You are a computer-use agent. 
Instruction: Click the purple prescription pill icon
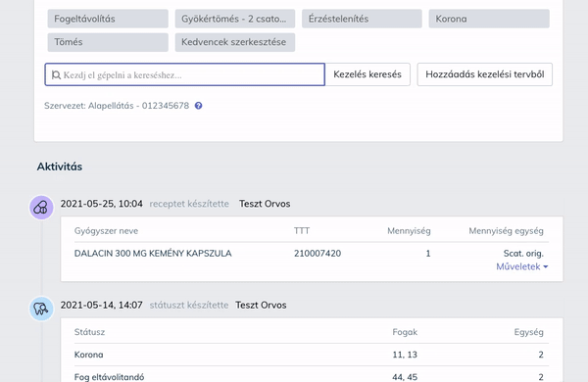click(41, 207)
